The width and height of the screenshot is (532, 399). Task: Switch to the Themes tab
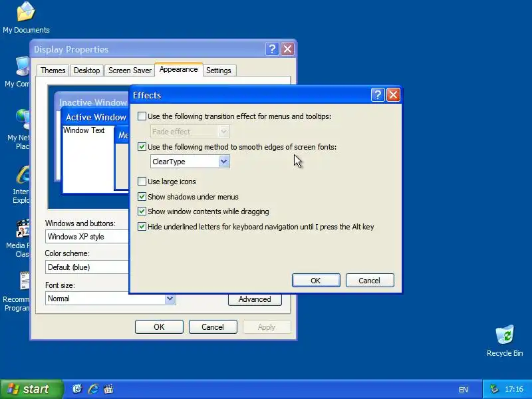click(53, 70)
